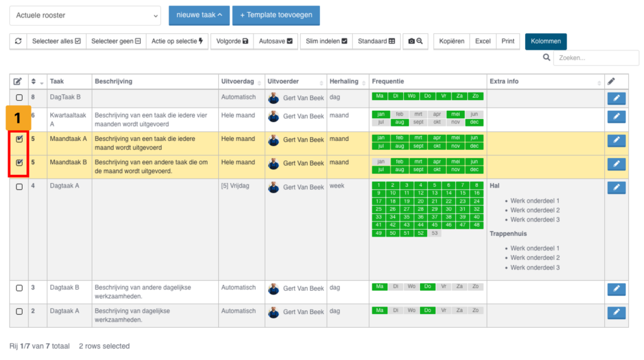644x360 pixels.
Task: Open the edit pencil for Kwartaaltaak A
Action: click(x=616, y=117)
